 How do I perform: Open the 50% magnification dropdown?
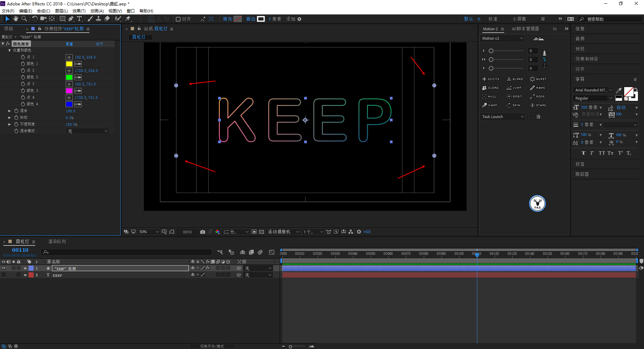pyautogui.click(x=149, y=232)
